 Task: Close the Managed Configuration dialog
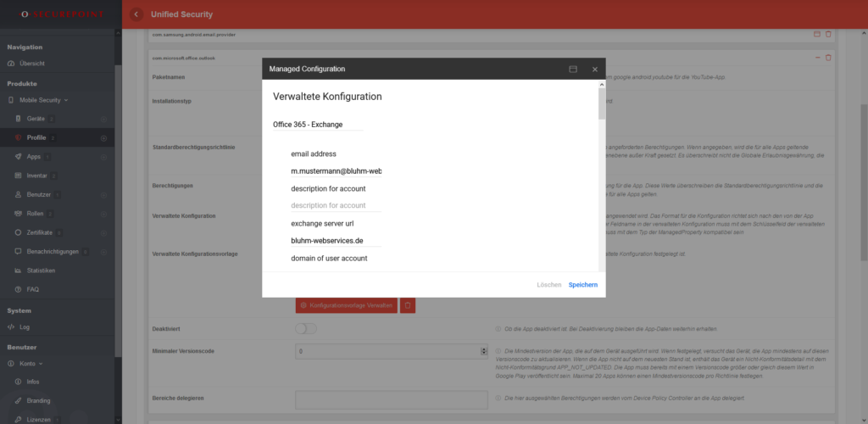595,69
